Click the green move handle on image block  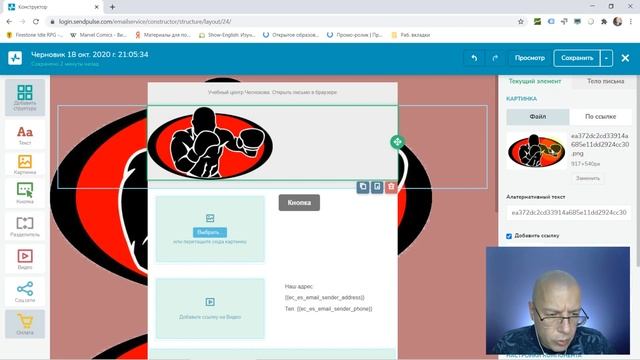click(397, 142)
